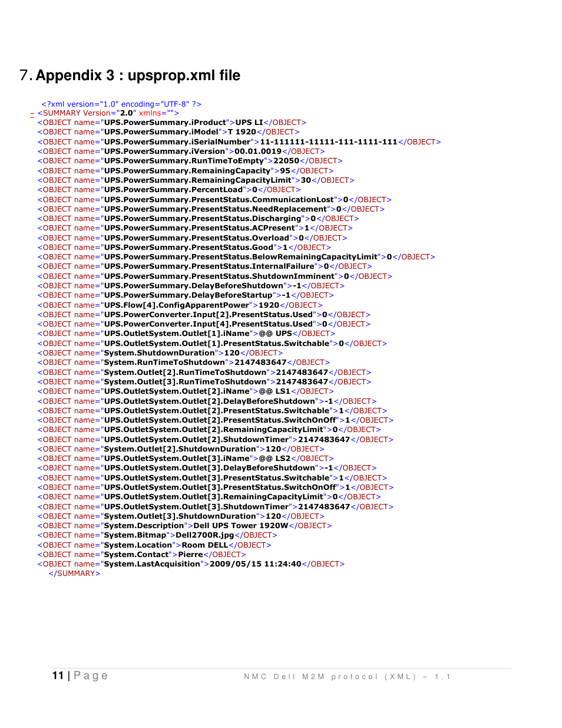This screenshot has width=562, height=728.
Task: Click the Outlet[2].DelayBeforeShutdown line
Action: coord(207,401)
